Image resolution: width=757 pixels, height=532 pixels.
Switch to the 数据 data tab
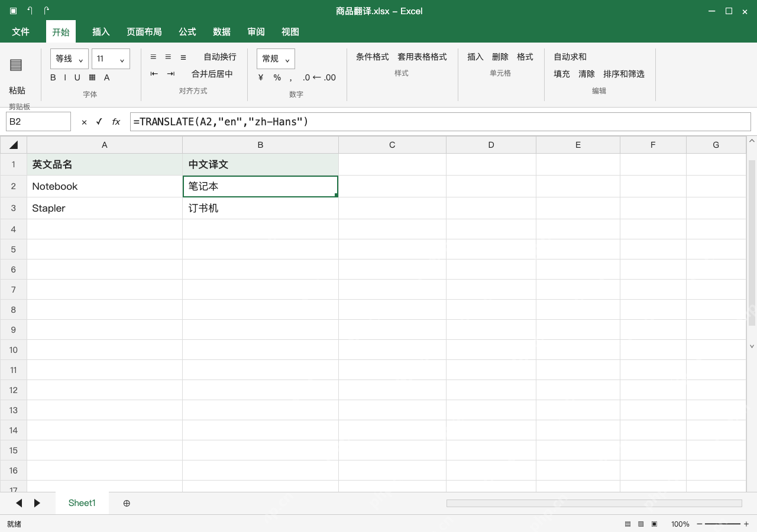(x=222, y=32)
